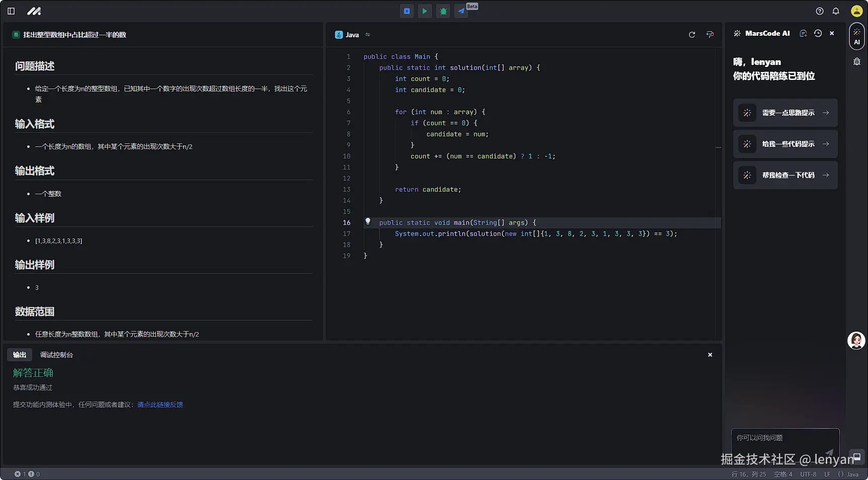Click the green Run code play button
The width and height of the screenshot is (868, 480).
coord(425,11)
